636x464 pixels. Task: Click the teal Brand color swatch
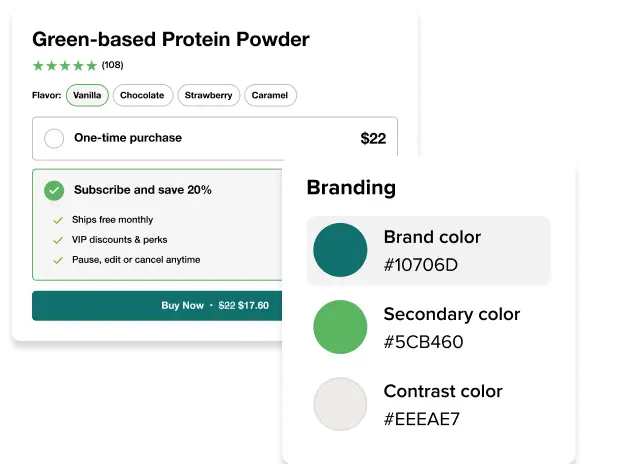(341, 250)
